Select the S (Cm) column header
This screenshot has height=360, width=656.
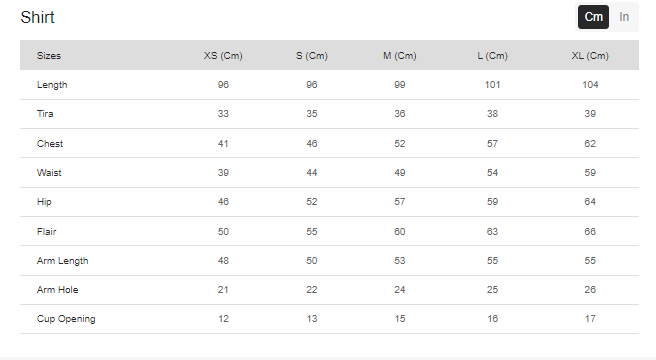point(312,56)
